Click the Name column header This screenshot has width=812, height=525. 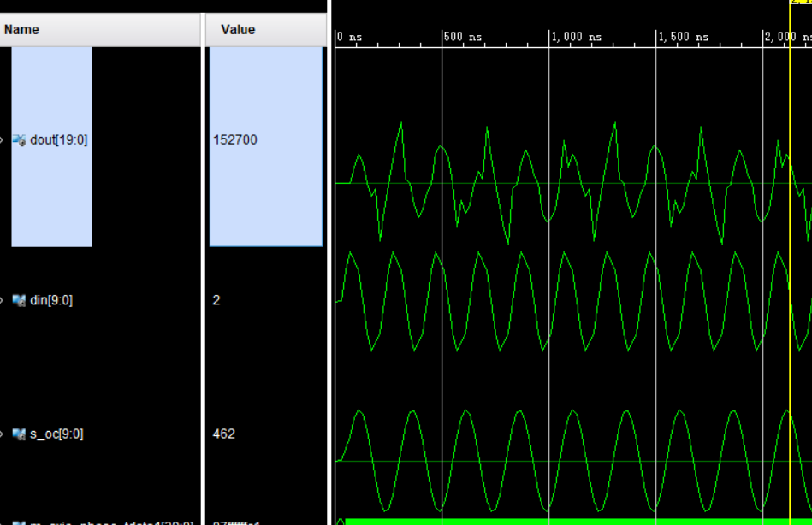100,30
